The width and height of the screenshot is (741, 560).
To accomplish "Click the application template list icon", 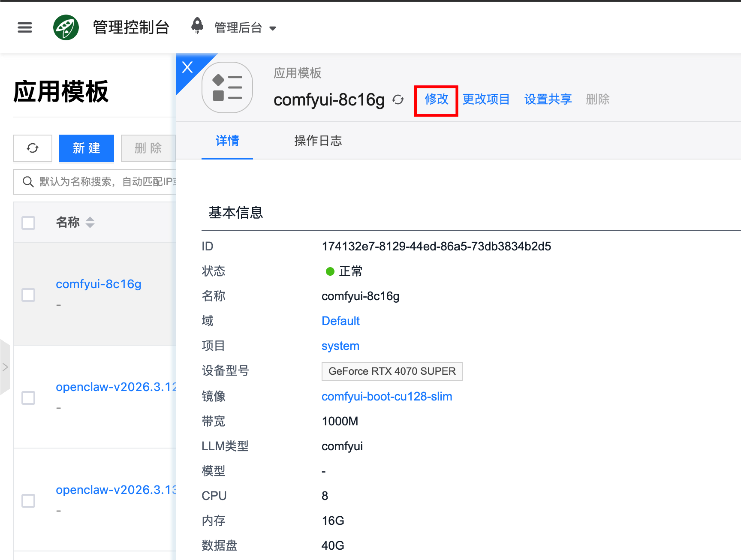I will click(227, 88).
